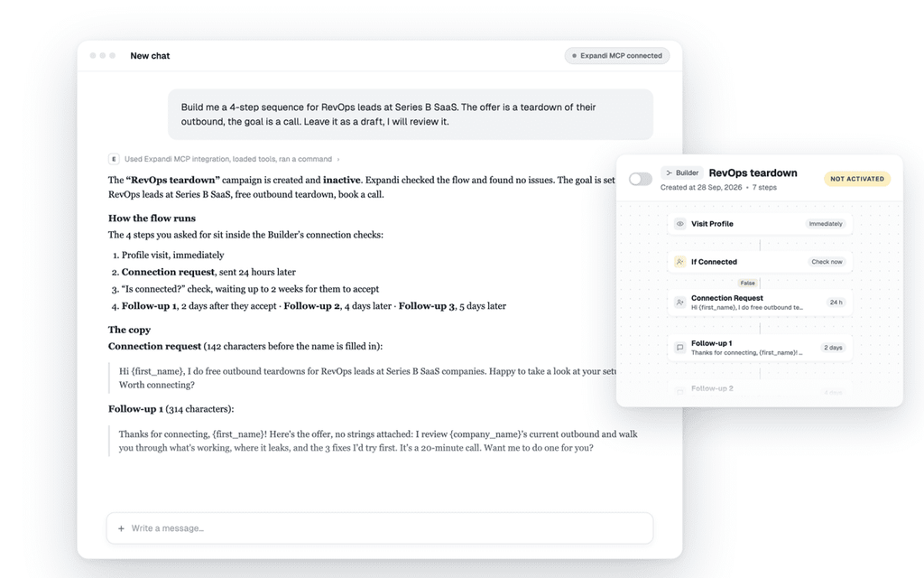The height and width of the screenshot is (578, 924).
Task: Click the Check now pill on If Connected
Action: pyautogui.click(x=827, y=262)
